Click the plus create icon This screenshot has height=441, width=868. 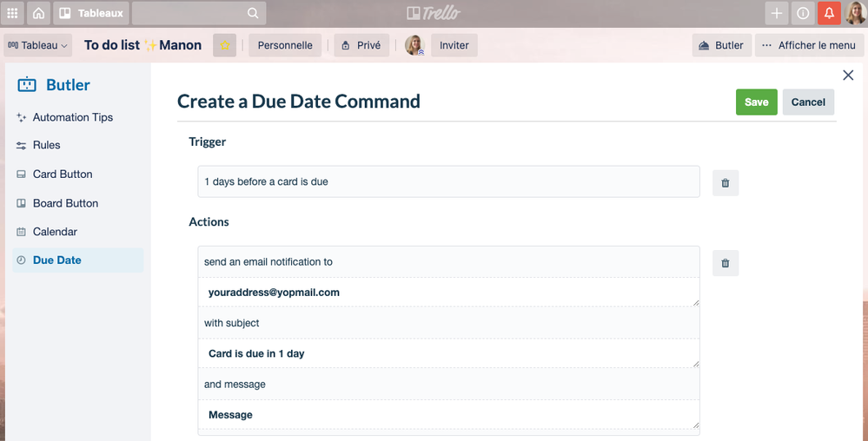click(x=777, y=13)
